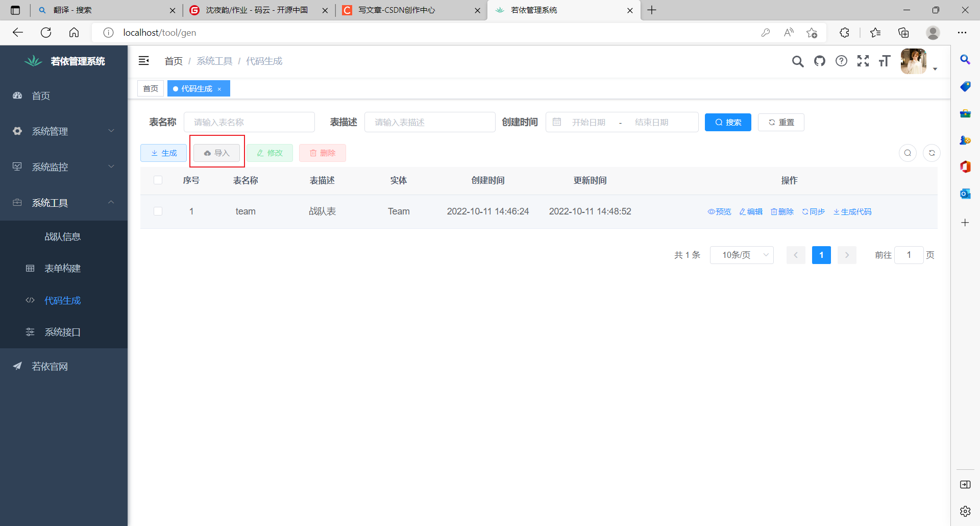
Task: Open the layout font size icon
Action: [885, 61]
